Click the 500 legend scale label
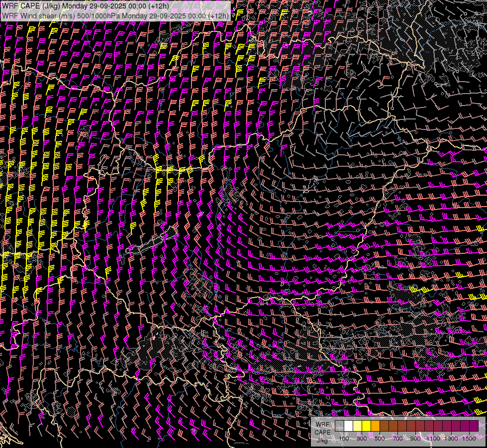The height and width of the screenshot is (448, 487). (x=380, y=439)
